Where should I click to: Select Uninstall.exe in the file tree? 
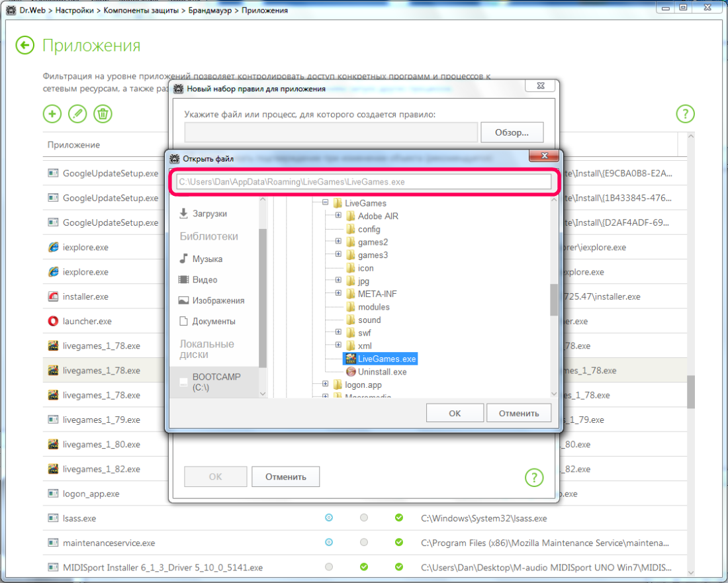click(377, 372)
